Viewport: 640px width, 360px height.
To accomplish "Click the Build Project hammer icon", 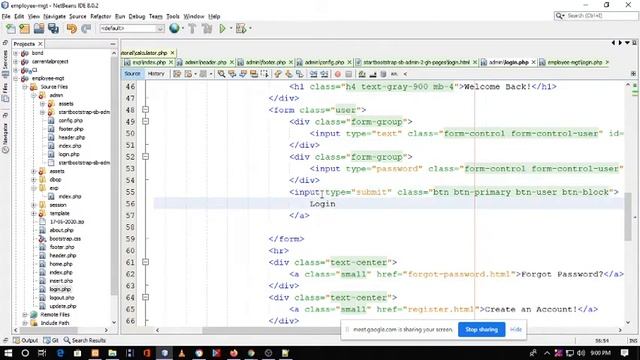I will coord(192,29).
